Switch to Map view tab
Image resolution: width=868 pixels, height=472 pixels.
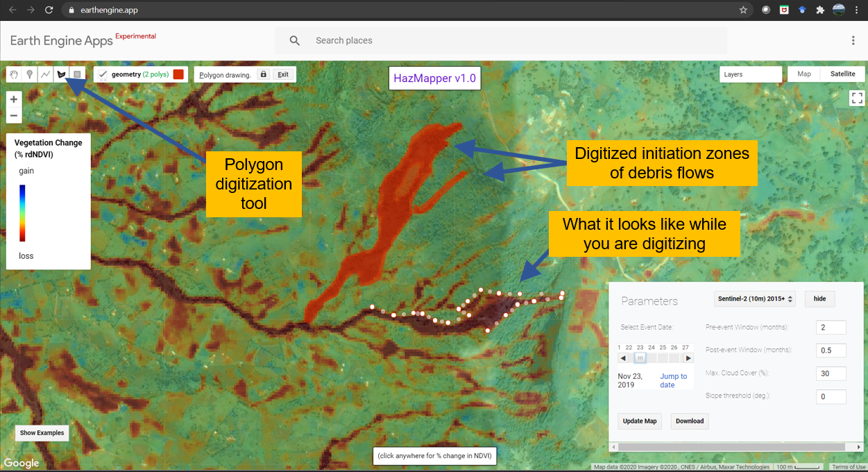click(804, 74)
